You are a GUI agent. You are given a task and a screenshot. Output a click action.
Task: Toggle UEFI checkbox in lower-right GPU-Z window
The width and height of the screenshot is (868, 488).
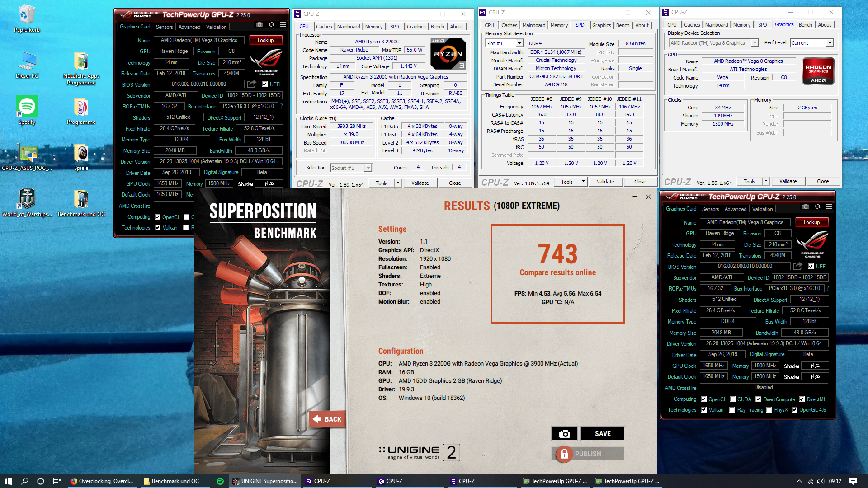pyautogui.click(x=811, y=267)
